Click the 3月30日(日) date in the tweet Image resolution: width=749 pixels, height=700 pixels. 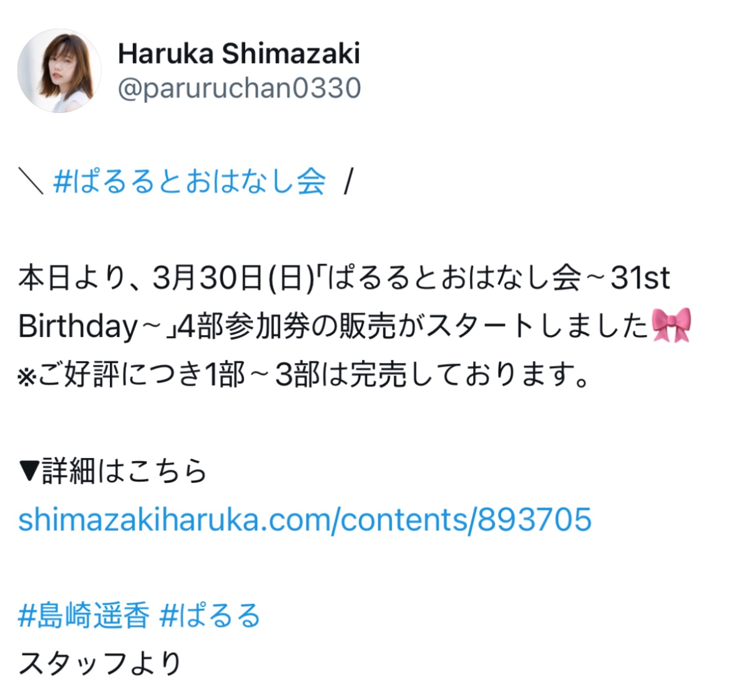click(x=232, y=278)
